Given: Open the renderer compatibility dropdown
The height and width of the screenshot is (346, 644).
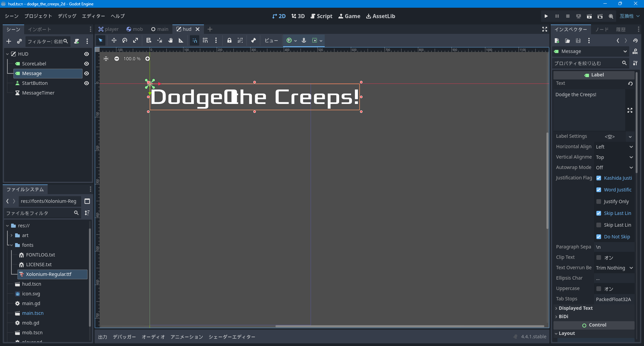Looking at the screenshot, I should [x=630, y=16].
